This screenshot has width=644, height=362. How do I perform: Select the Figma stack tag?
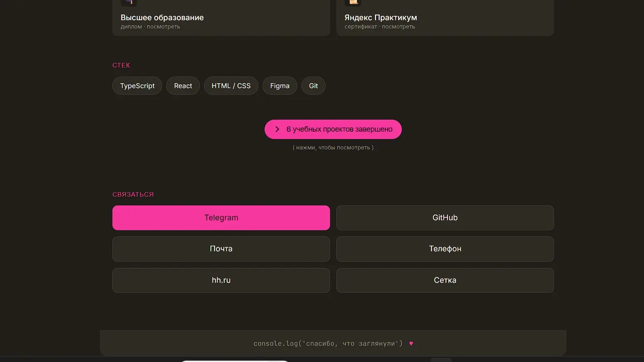(280, 86)
